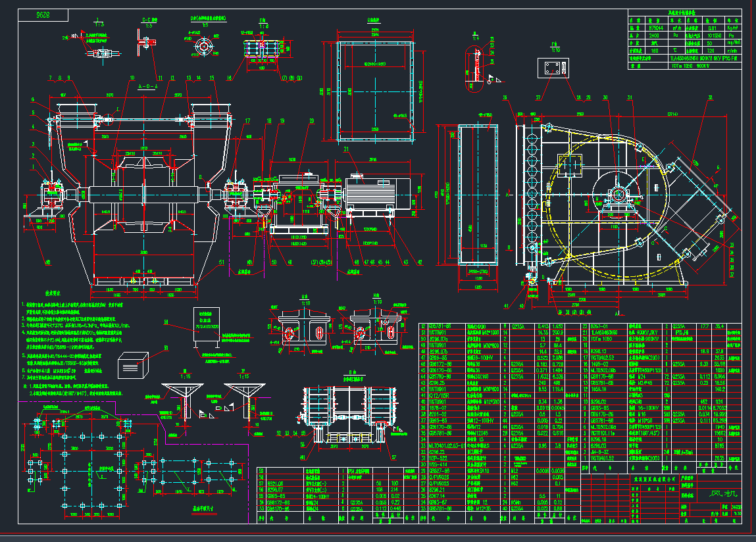Select the A-O-A section view title

point(147,86)
